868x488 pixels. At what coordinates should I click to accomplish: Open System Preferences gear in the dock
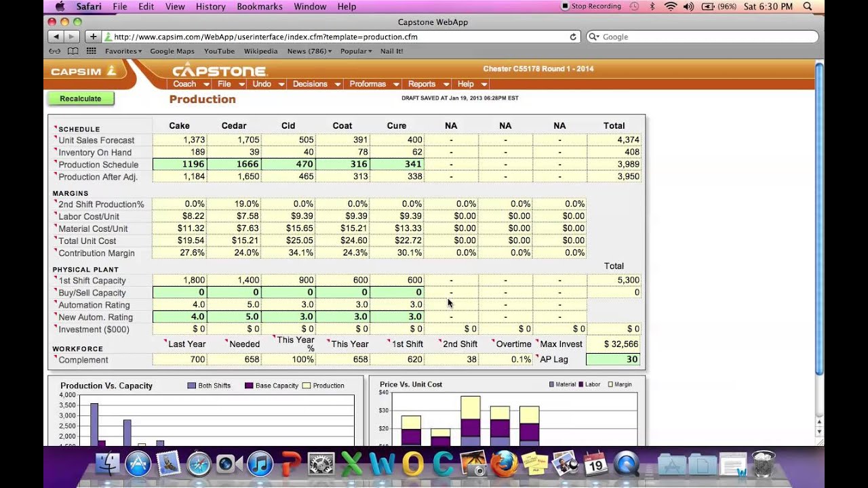click(x=321, y=464)
